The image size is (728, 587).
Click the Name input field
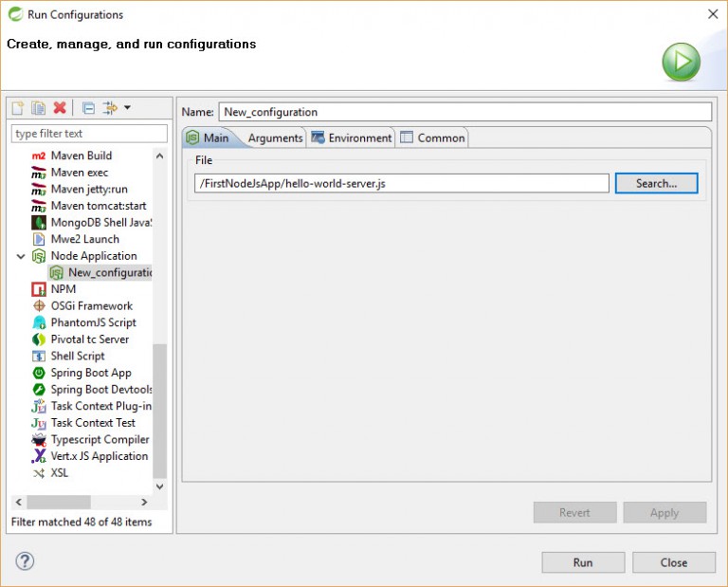click(x=464, y=112)
